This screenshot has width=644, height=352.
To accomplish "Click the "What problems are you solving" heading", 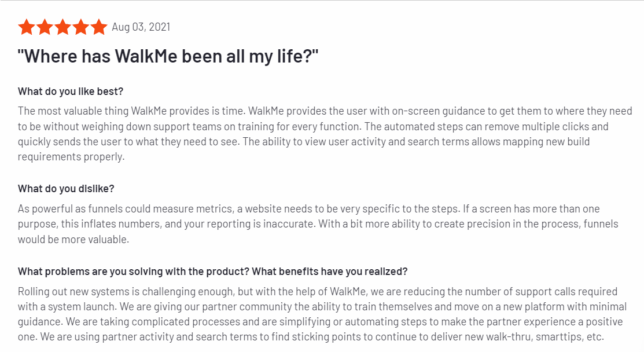I will (212, 272).
